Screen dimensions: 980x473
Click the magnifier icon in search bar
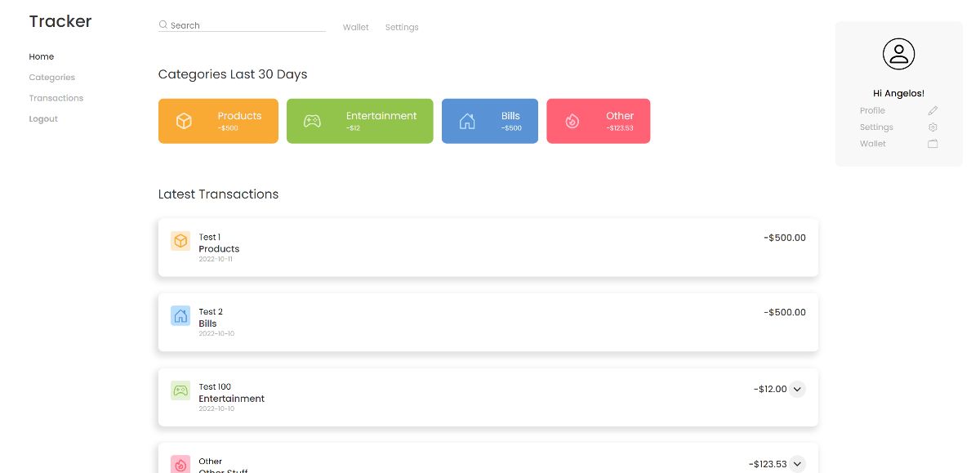[x=163, y=25]
